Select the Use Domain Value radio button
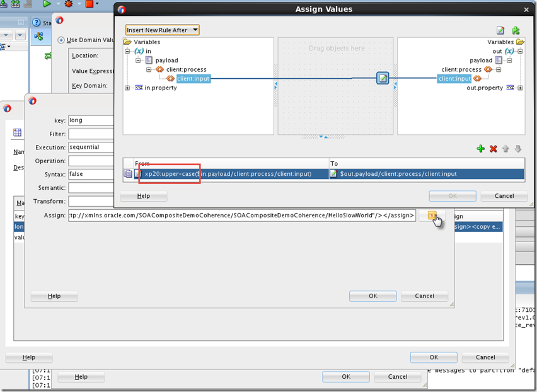The height and width of the screenshot is (392, 537). 61,40
